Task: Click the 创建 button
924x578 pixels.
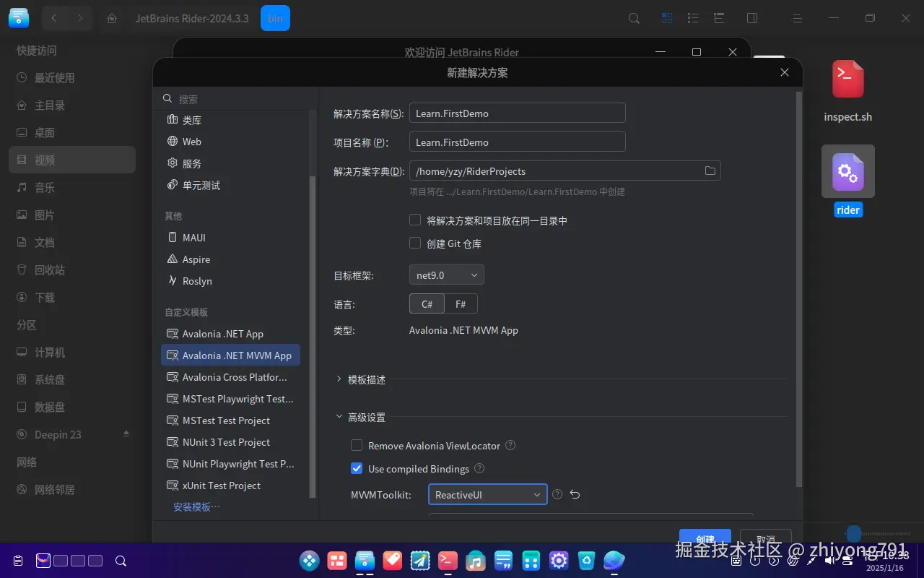Action: pyautogui.click(x=705, y=538)
